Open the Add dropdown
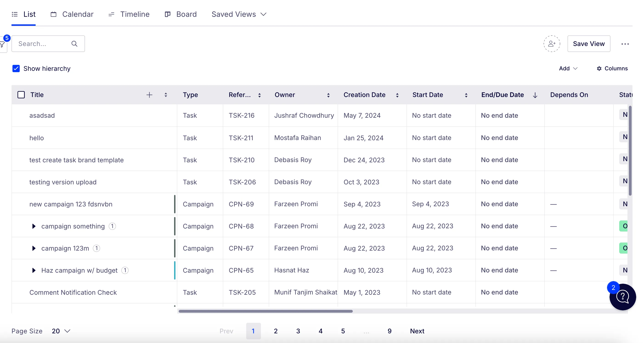This screenshot has width=644, height=343. pos(568,69)
